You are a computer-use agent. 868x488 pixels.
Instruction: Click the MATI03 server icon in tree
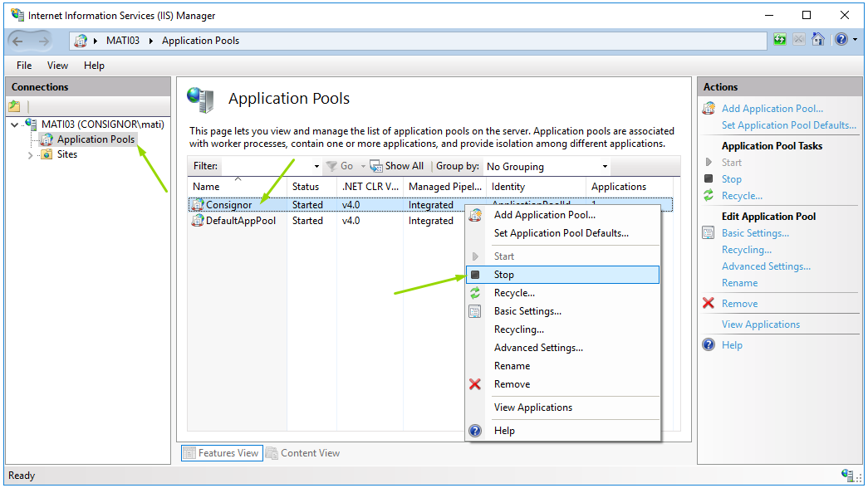(31, 124)
